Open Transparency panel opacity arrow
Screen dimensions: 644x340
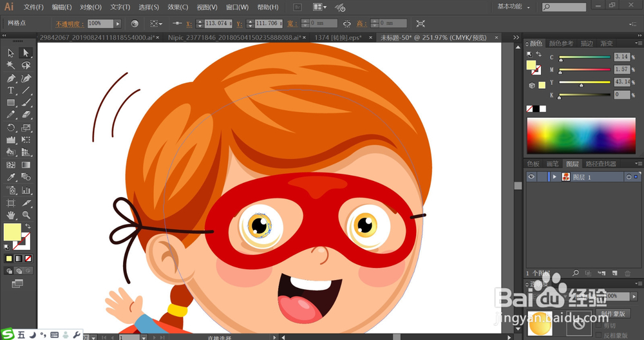pyautogui.click(x=634, y=296)
